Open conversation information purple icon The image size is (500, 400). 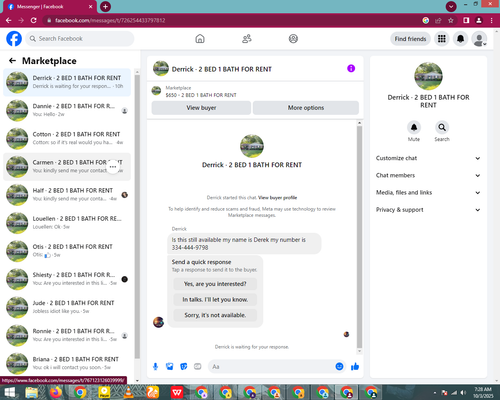[x=351, y=68]
